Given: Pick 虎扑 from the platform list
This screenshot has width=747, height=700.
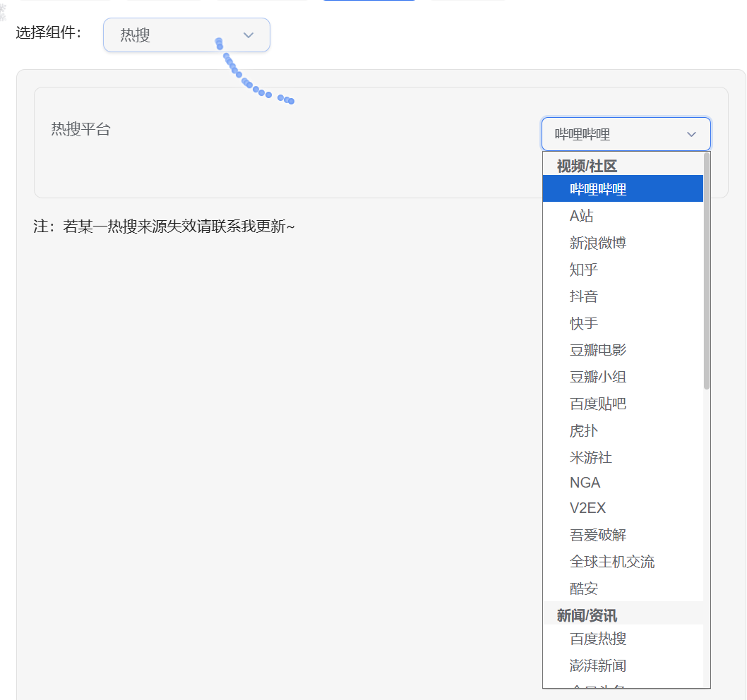Looking at the screenshot, I should (x=623, y=430).
